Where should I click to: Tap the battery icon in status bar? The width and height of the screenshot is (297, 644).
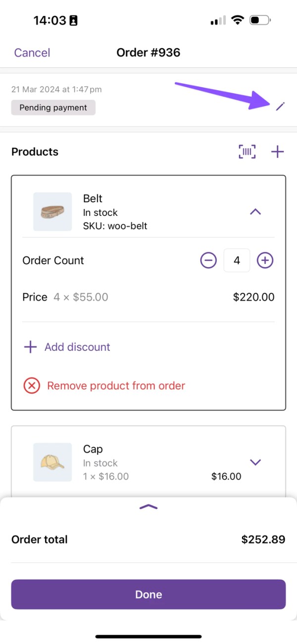click(260, 20)
